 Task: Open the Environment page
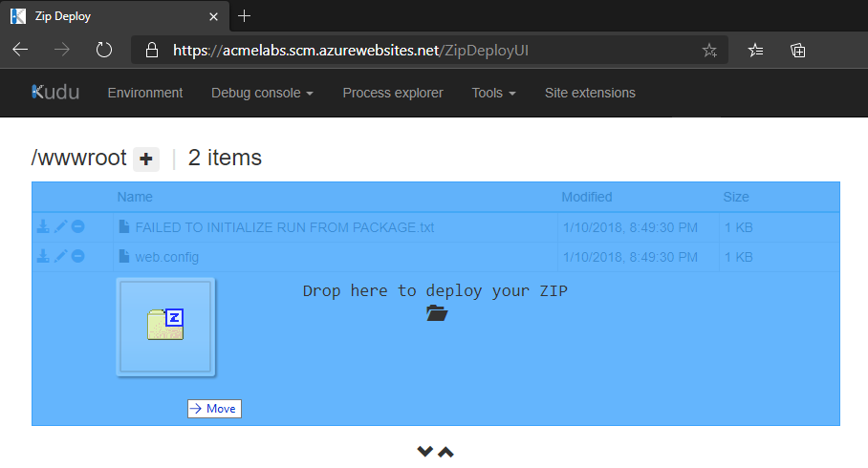145,93
